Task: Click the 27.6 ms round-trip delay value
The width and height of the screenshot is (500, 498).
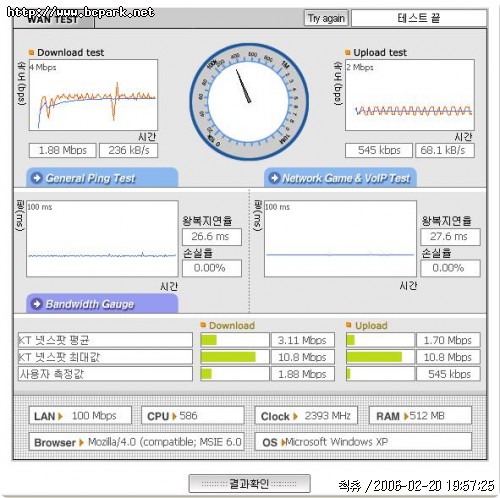Action: tap(450, 237)
